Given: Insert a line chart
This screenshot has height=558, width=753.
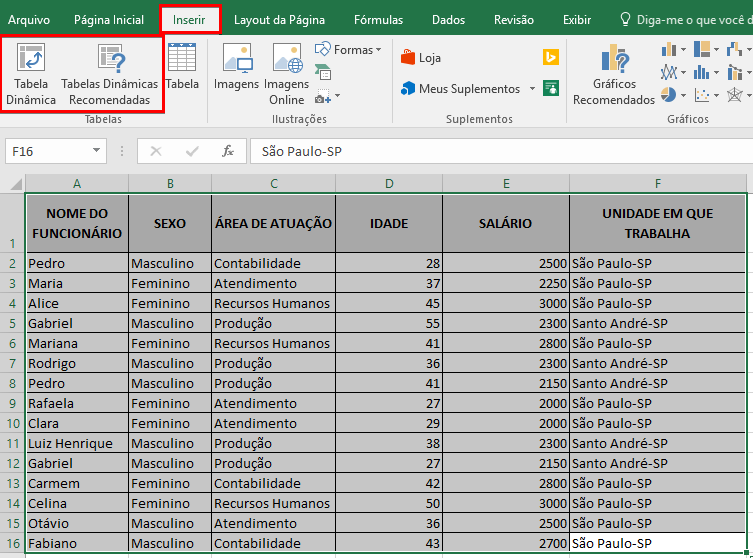Looking at the screenshot, I should pyautogui.click(x=669, y=72).
